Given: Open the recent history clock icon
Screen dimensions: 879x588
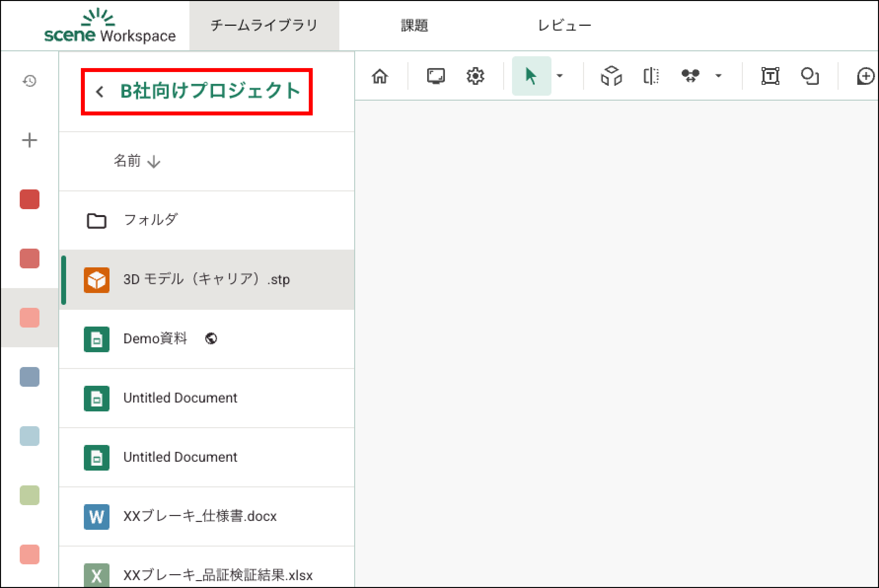Looking at the screenshot, I should pyautogui.click(x=30, y=81).
